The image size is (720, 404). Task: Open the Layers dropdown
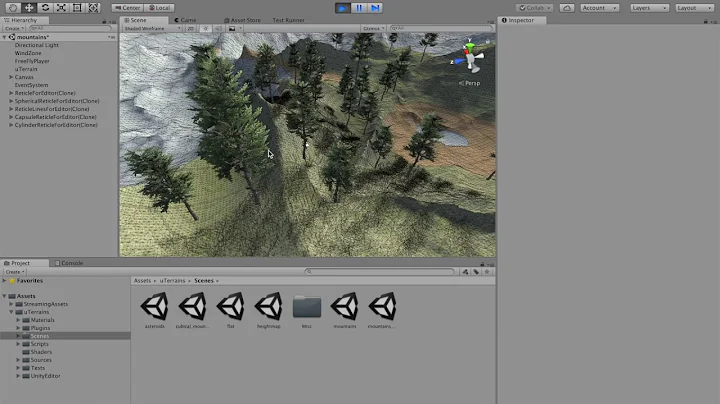click(x=649, y=8)
